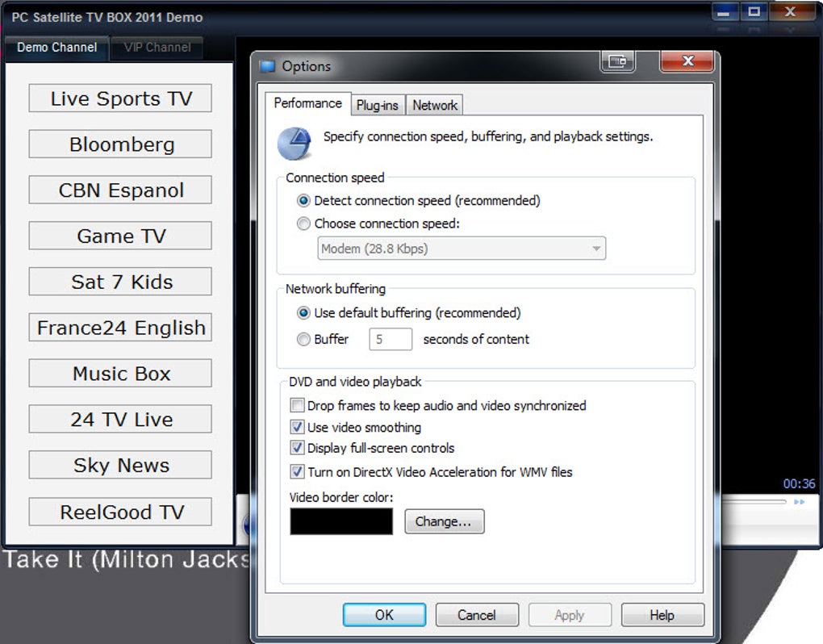Image resolution: width=823 pixels, height=644 pixels.
Task: Open Help for the Options dialog
Action: (662, 615)
